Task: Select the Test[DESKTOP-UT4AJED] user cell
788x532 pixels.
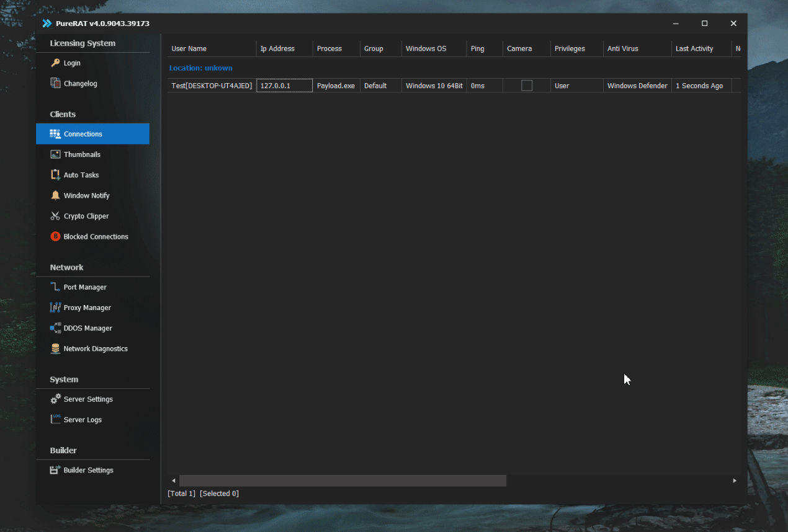Action: pyautogui.click(x=212, y=86)
